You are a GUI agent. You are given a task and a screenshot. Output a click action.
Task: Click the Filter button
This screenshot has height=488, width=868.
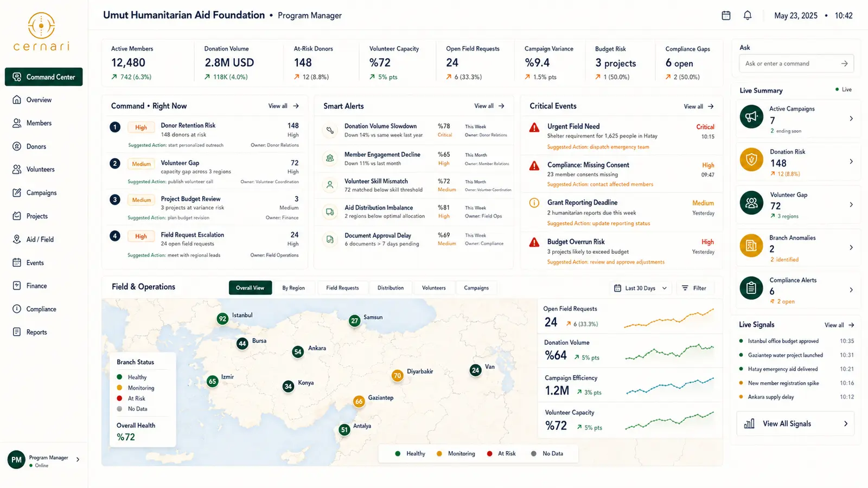(694, 288)
